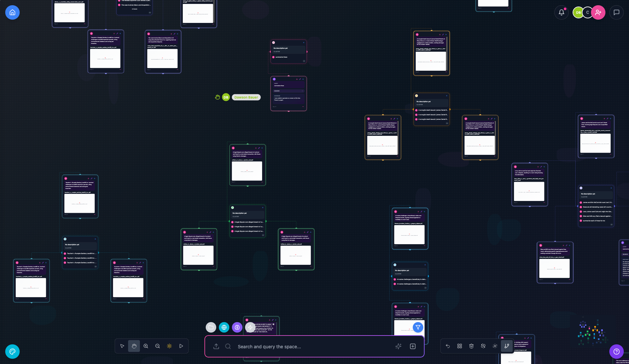Toggle the sun brightness mode

tap(169, 346)
